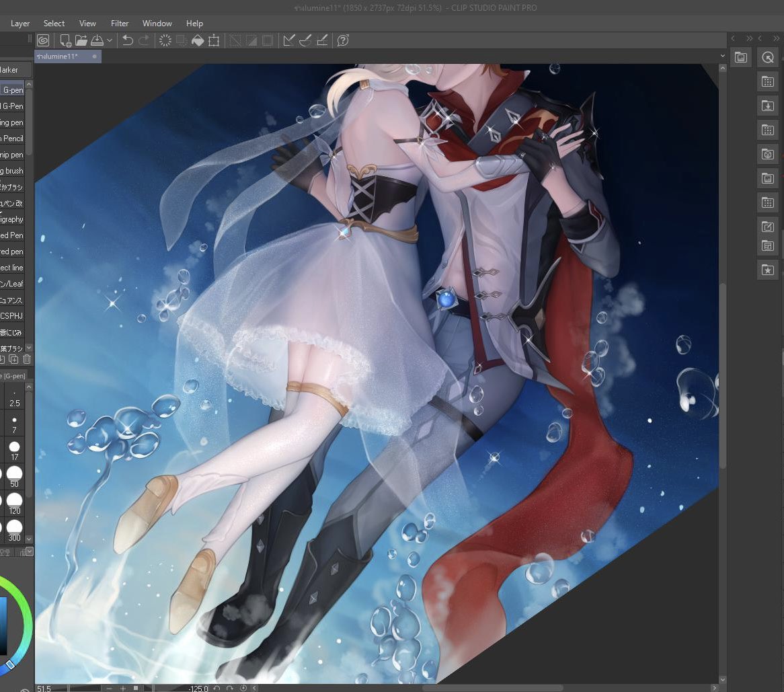Open the favorites star materials folder icon
784x692 pixels.
767,270
